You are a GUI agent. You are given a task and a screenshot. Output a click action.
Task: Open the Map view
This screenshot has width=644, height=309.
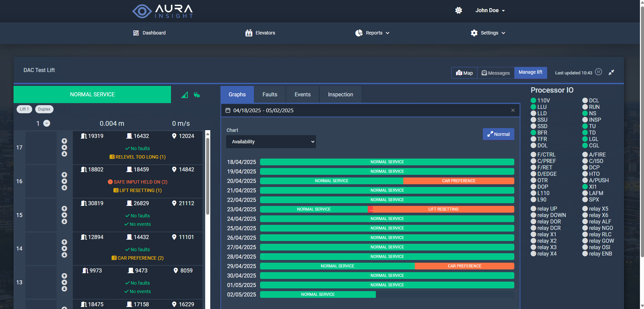[464, 73]
